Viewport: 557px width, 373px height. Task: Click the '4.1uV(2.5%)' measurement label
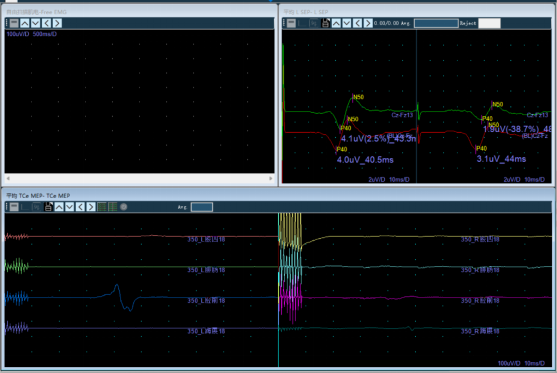click(x=364, y=138)
